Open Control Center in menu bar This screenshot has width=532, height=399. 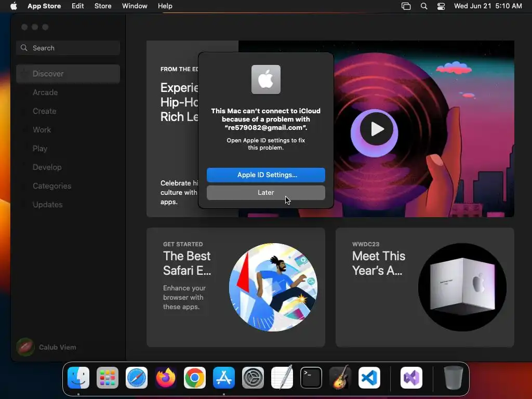[441, 6]
